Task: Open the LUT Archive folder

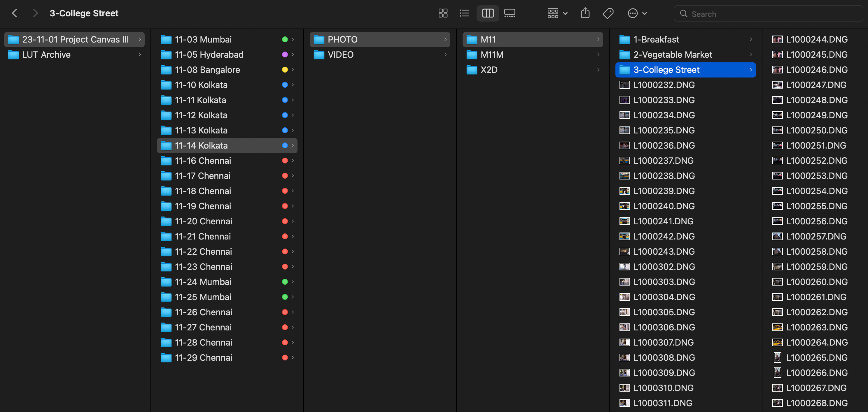Action: (74, 54)
